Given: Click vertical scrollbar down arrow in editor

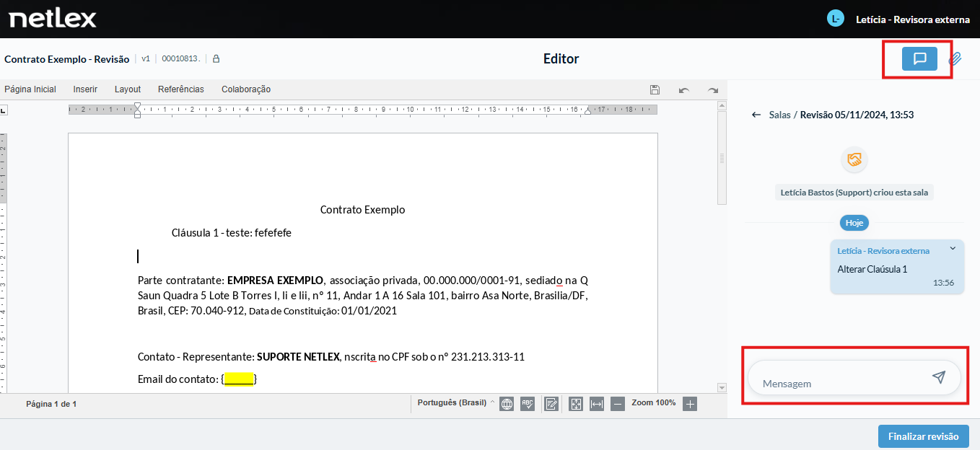Looking at the screenshot, I should tap(722, 388).
